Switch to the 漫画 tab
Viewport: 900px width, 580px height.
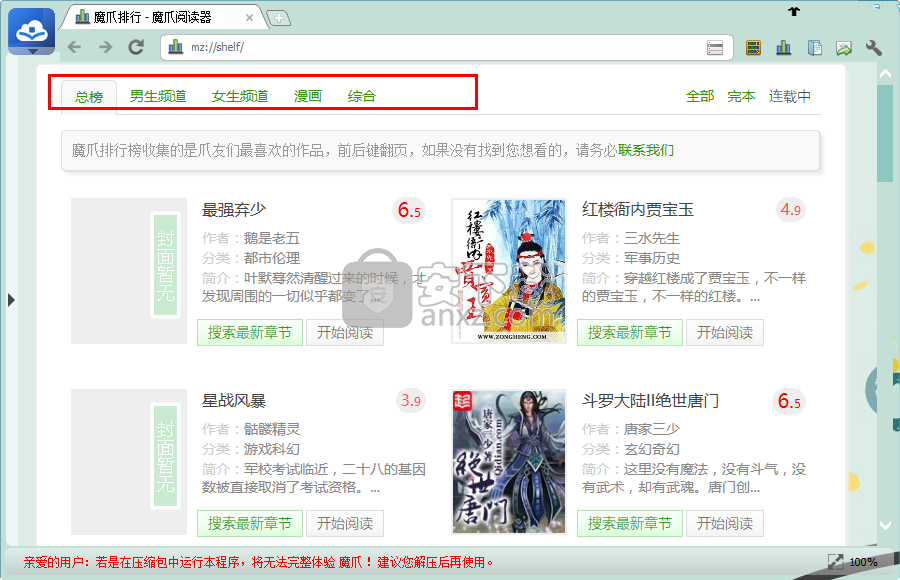click(308, 96)
